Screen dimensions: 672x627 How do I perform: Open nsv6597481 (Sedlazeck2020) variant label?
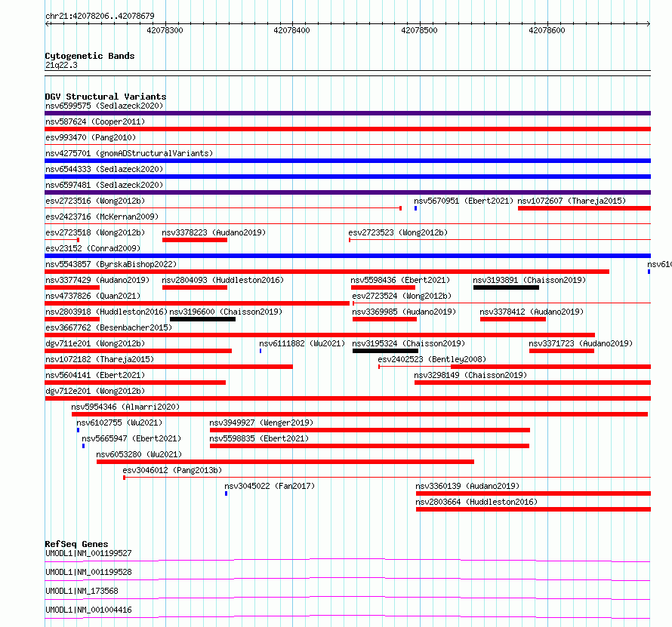click(104, 185)
